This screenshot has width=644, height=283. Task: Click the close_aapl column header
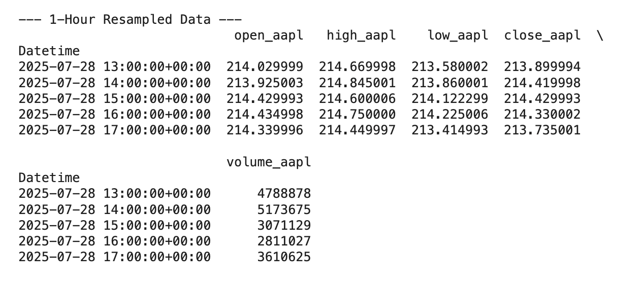pyautogui.click(x=542, y=36)
